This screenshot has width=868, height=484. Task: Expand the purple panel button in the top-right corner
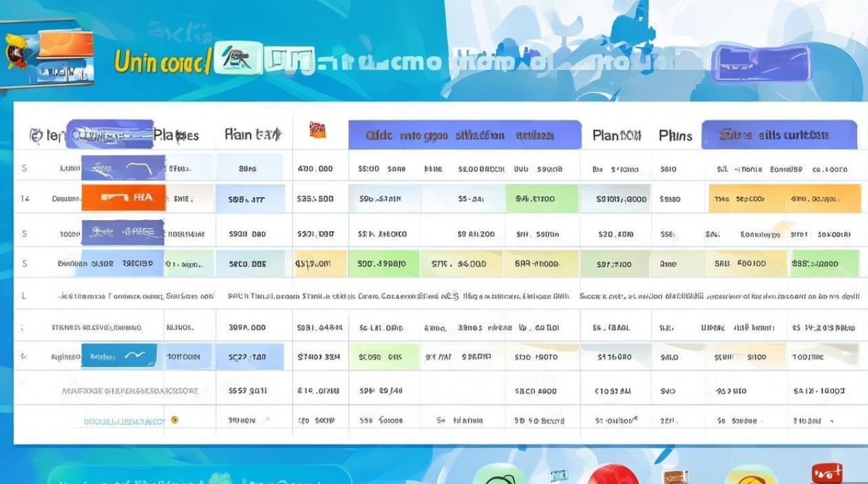point(761,62)
